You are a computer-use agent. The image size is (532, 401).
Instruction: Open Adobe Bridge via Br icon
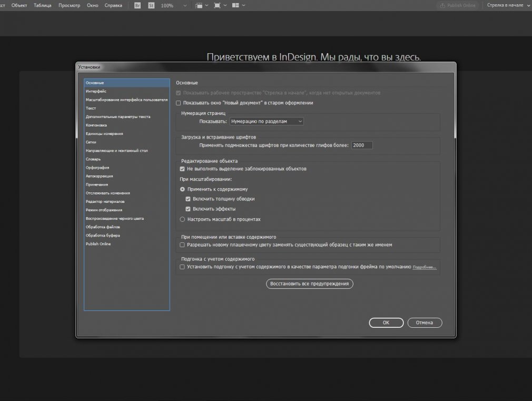point(137,5)
